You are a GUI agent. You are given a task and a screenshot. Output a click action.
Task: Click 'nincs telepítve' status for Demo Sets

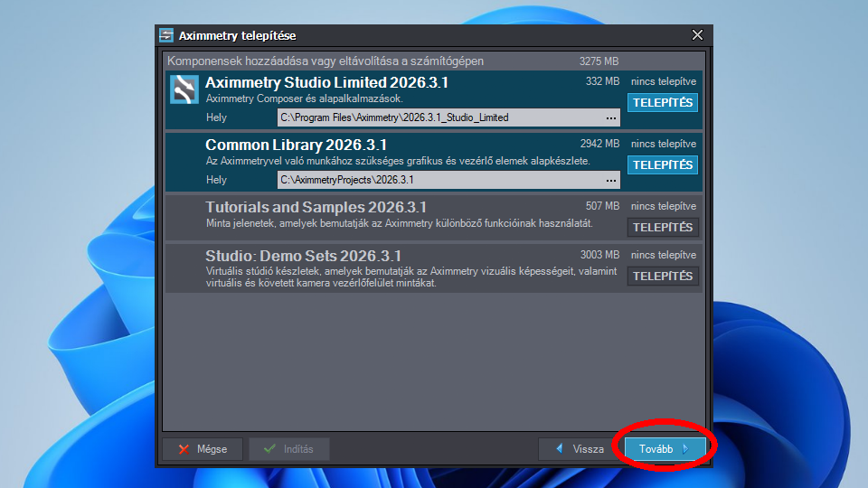pos(663,255)
